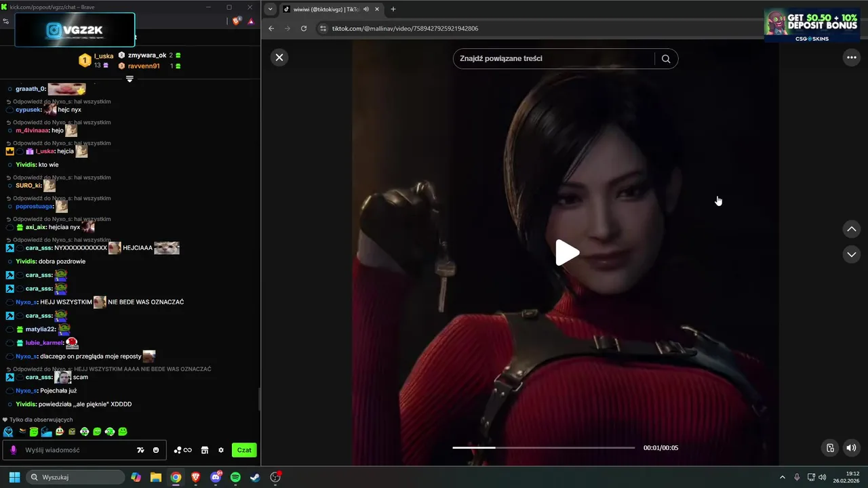Open site information icon in TikTok address bar
This screenshot has width=868, height=488.
[x=323, y=28]
